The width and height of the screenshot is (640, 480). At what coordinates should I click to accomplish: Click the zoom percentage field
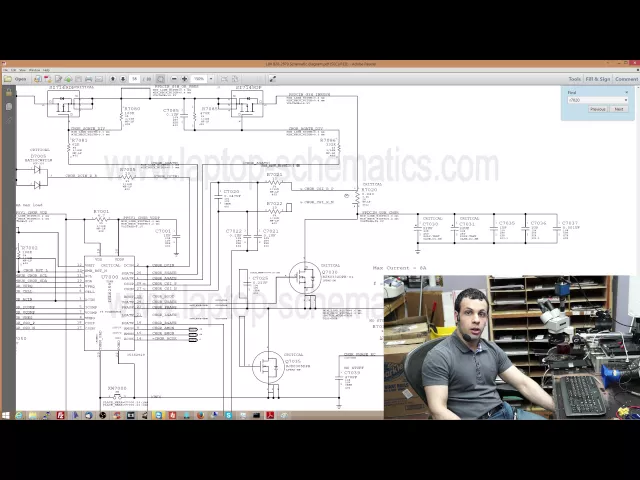click(x=199, y=79)
